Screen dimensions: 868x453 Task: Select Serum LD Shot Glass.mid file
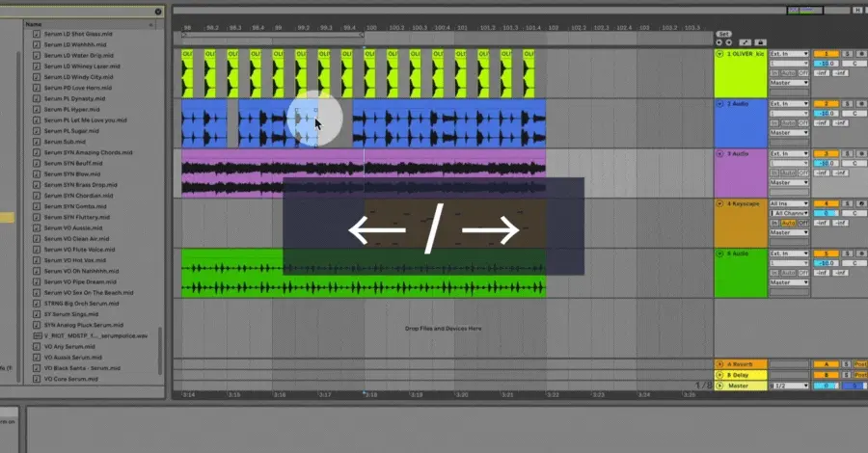(x=78, y=34)
